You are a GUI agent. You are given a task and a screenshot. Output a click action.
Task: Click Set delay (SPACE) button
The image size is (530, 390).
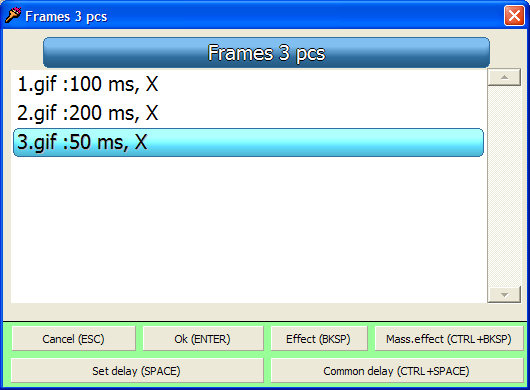point(137,371)
